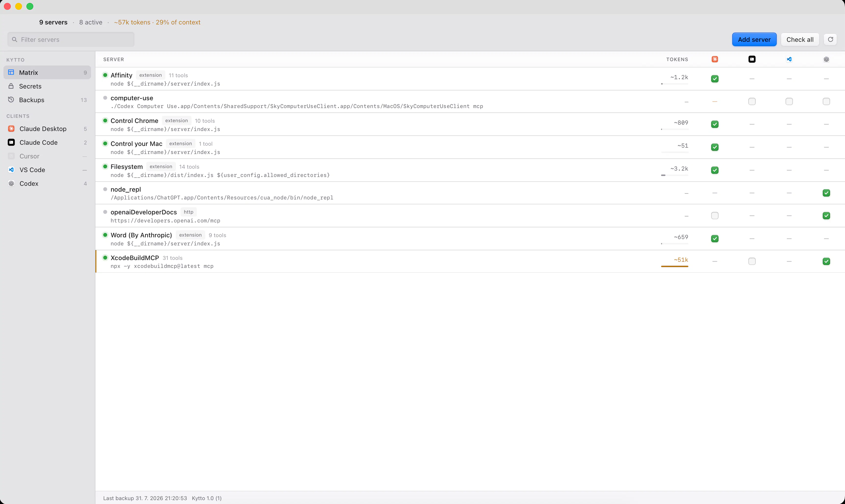Screen dimensions: 845x504
Task: Click the green status dot for XcodeBuildMCP
Action: (x=105, y=257)
